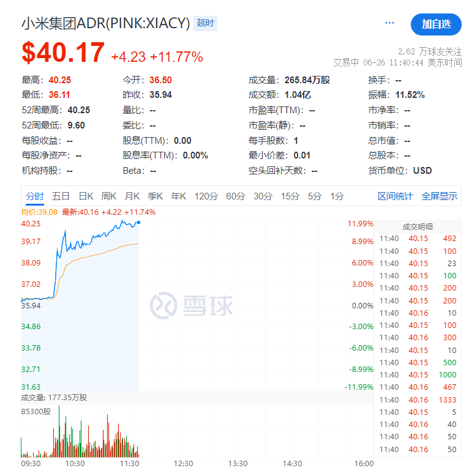Click the 最高 value 40.25
Image resolution: width=469 pixels, height=476 pixels.
[x=60, y=80]
